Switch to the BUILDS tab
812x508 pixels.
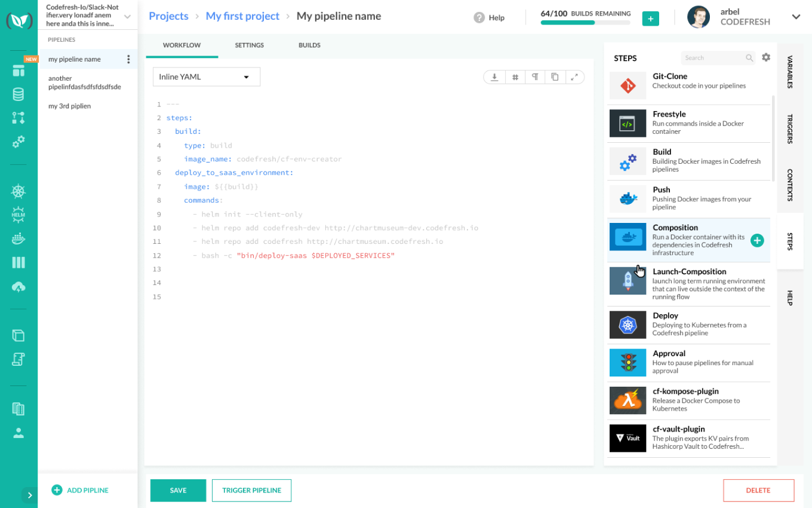(x=309, y=45)
